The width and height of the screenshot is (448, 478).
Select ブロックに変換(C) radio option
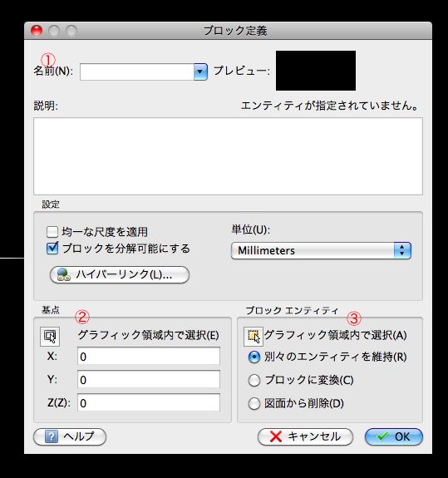click(254, 381)
